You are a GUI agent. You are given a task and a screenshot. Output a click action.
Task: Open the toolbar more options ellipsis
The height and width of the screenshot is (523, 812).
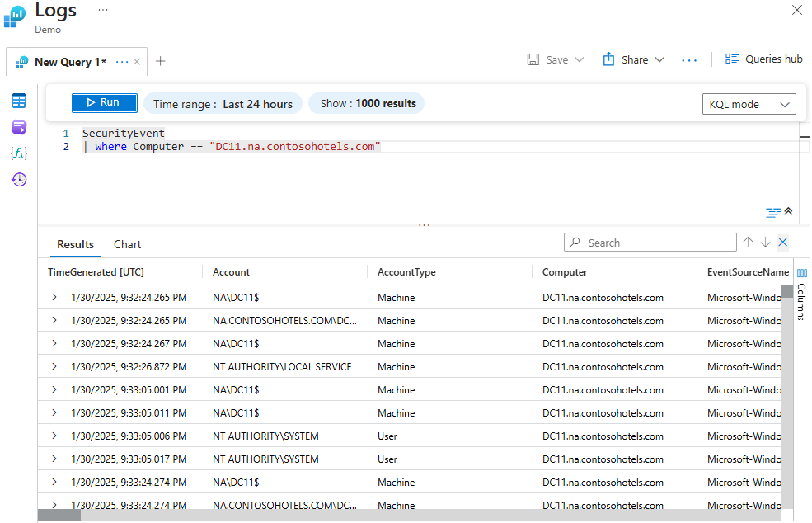[x=689, y=61]
